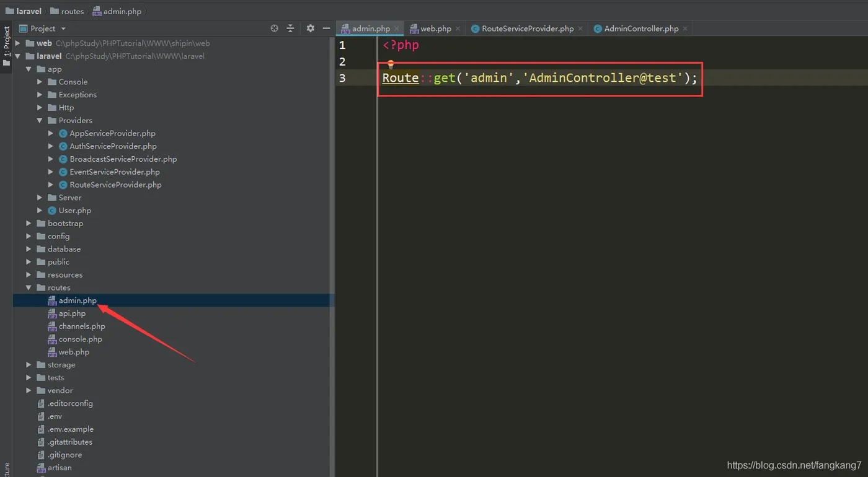This screenshot has height=477, width=868.
Task: Expand the storage folder
Action: [x=29, y=365]
